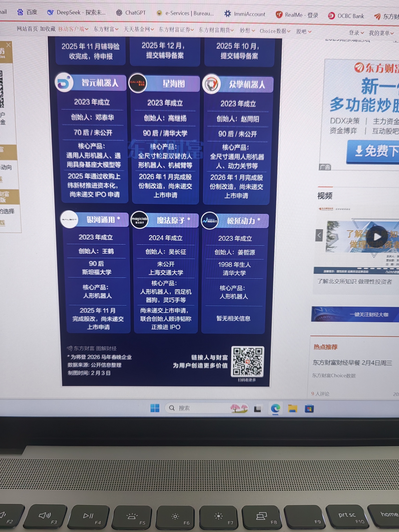399x532 pixels.
Task: Click the 暂无相关信息 text
Action: pyautogui.click(x=233, y=318)
